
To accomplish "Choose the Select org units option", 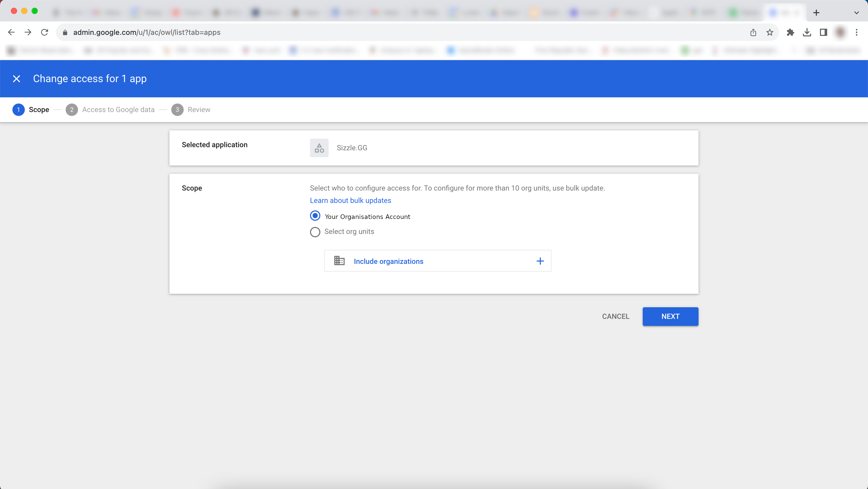I will (x=315, y=232).
